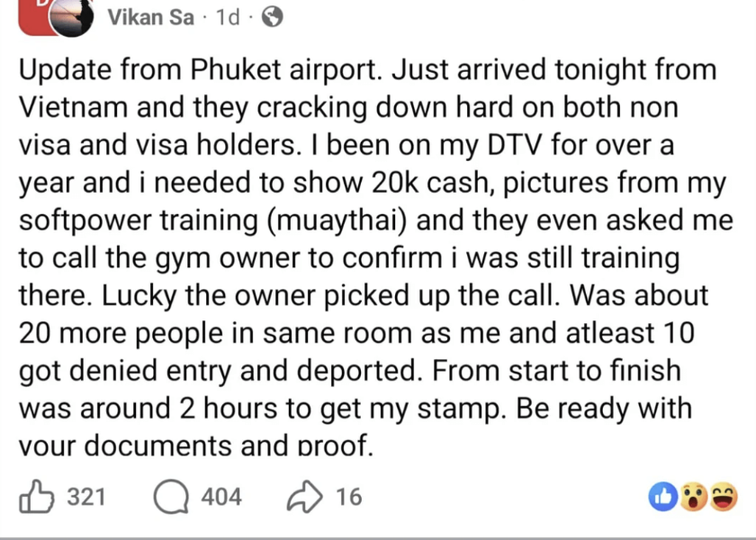Open the 404 comments count

tap(221, 497)
